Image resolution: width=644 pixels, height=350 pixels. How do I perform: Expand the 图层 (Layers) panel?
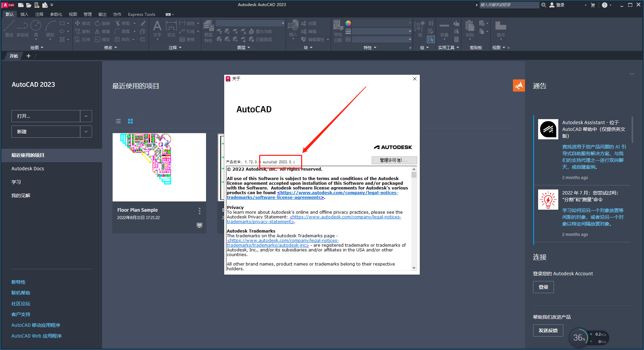[244, 48]
